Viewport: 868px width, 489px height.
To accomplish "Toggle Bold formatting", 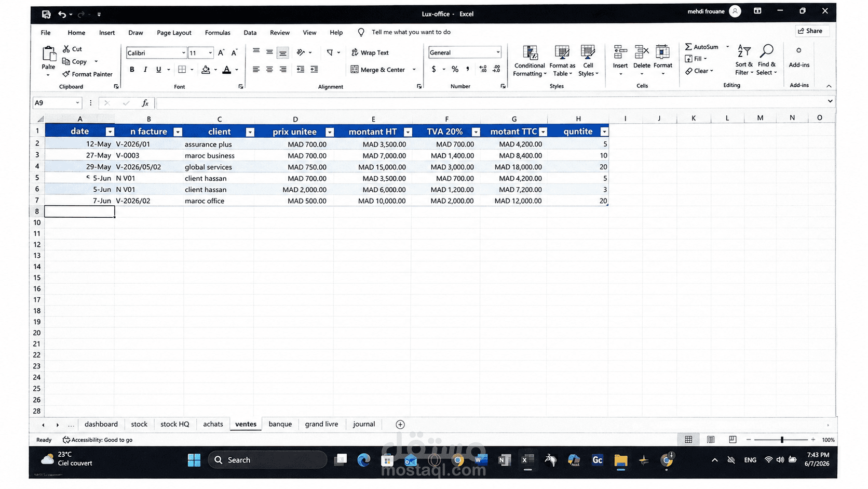I will click(132, 69).
